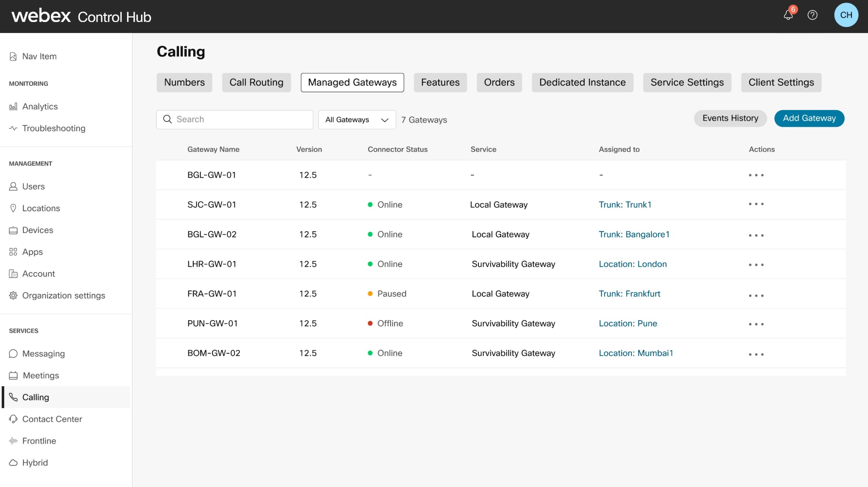This screenshot has height=487, width=868.
Task: Open actions menu for BGL-GW-01
Action: [x=756, y=175]
